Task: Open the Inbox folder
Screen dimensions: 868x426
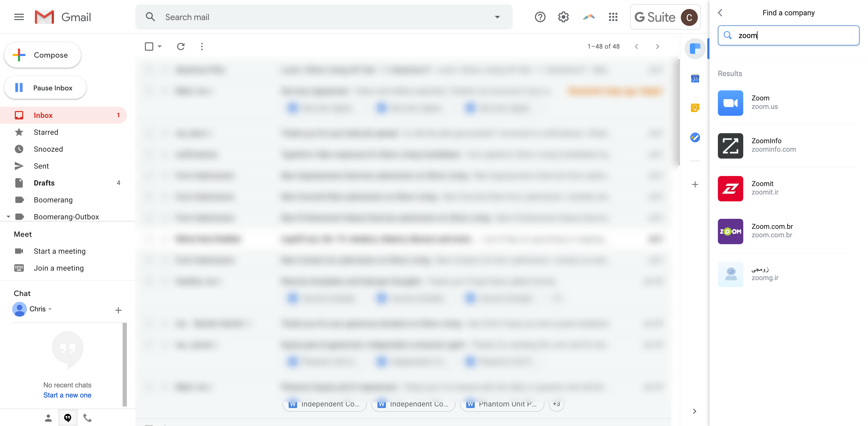Action: tap(63, 115)
